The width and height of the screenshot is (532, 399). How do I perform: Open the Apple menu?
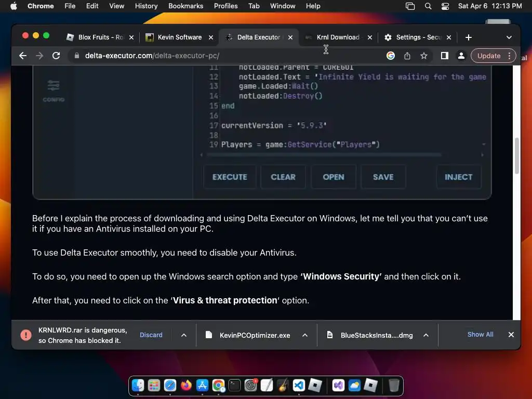click(14, 6)
